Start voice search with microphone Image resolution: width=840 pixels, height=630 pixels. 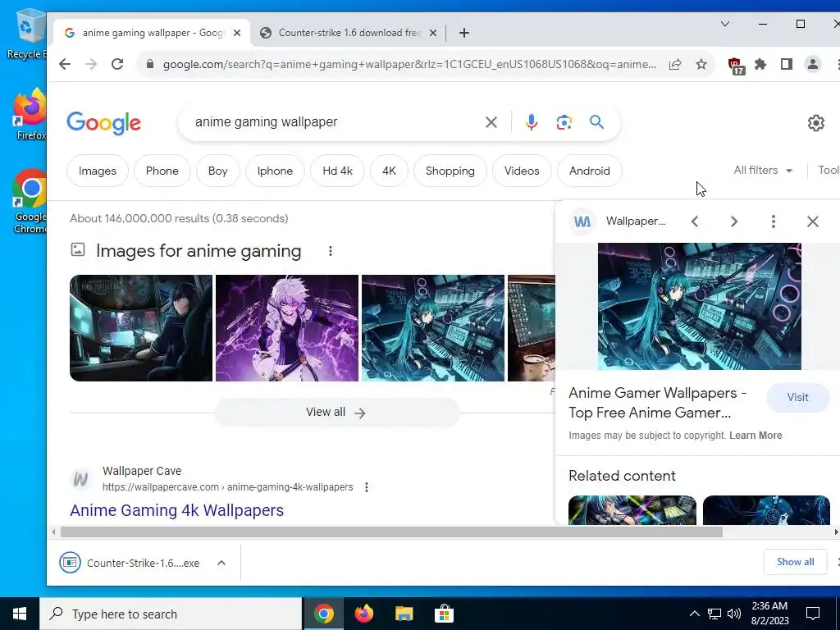click(532, 123)
